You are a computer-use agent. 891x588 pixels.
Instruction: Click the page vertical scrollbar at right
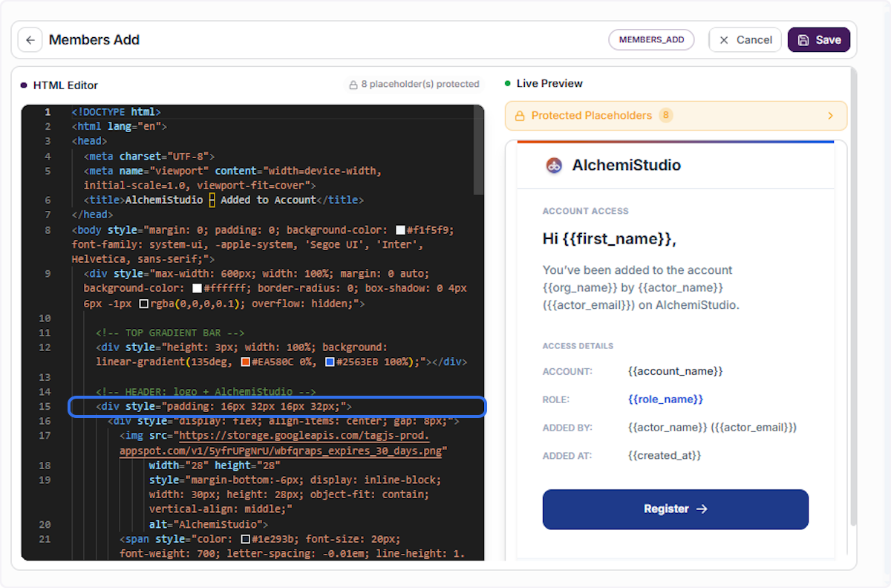[x=853, y=297]
